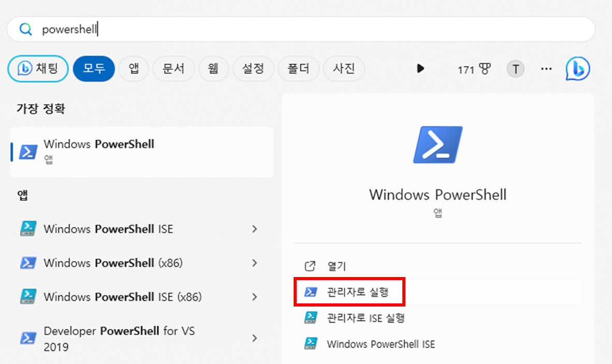The width and height of the screenshot is (612, 364).
Task: Open the T user account avatar
Action: 516,69
